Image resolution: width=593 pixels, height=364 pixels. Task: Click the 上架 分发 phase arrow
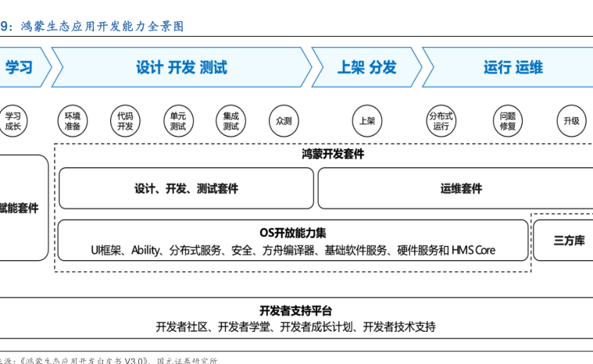[x=366, y=67]
